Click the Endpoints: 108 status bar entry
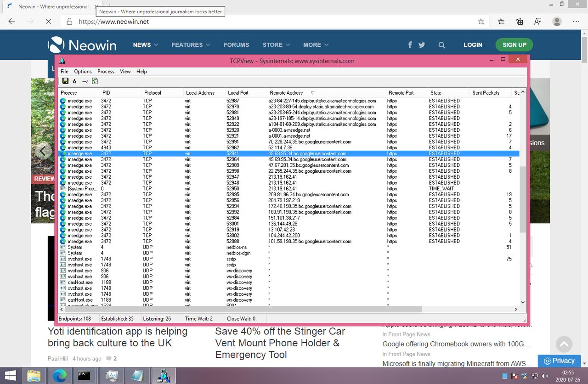 tap(75, 318)
